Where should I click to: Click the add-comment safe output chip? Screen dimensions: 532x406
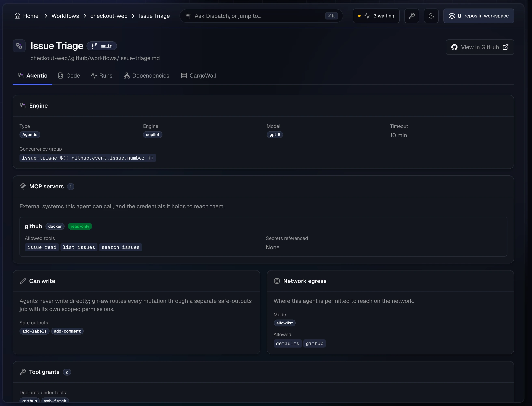[x=67, y=331]
